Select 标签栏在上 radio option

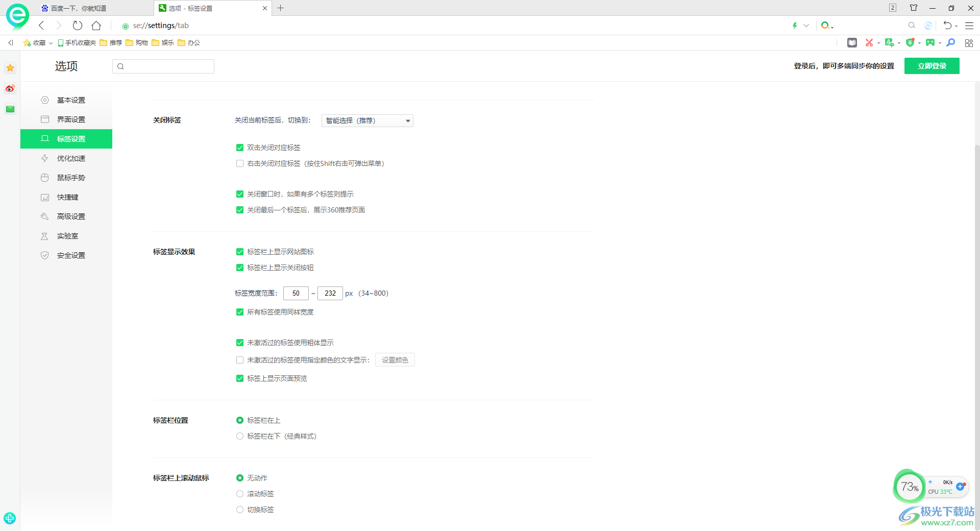[x=240, y=420]
